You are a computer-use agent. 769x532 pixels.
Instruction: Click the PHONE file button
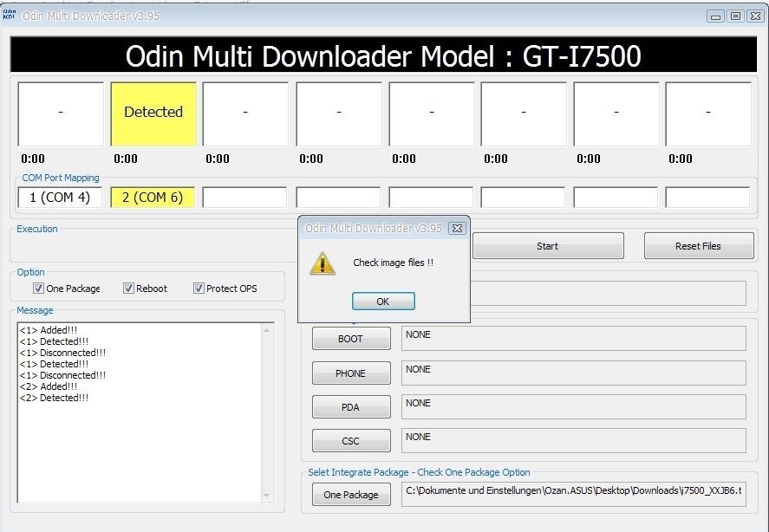351,373
